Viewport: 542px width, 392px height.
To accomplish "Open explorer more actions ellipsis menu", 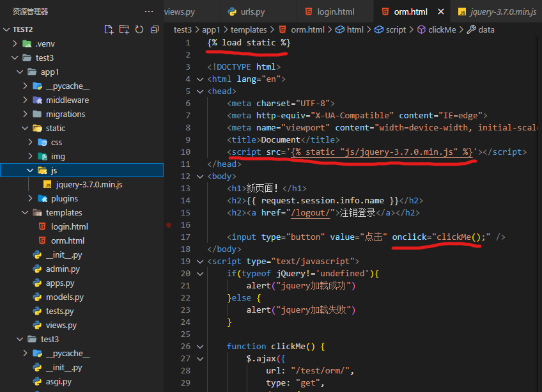I will (149, 12).
